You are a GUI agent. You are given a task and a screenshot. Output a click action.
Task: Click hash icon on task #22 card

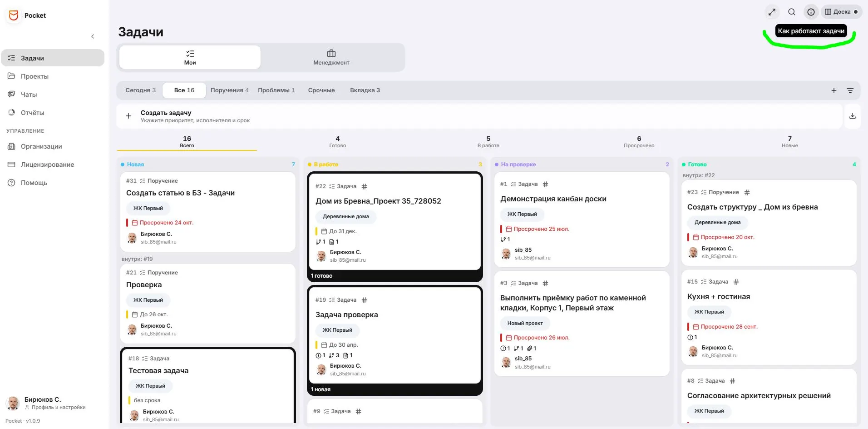coord(364,186)
